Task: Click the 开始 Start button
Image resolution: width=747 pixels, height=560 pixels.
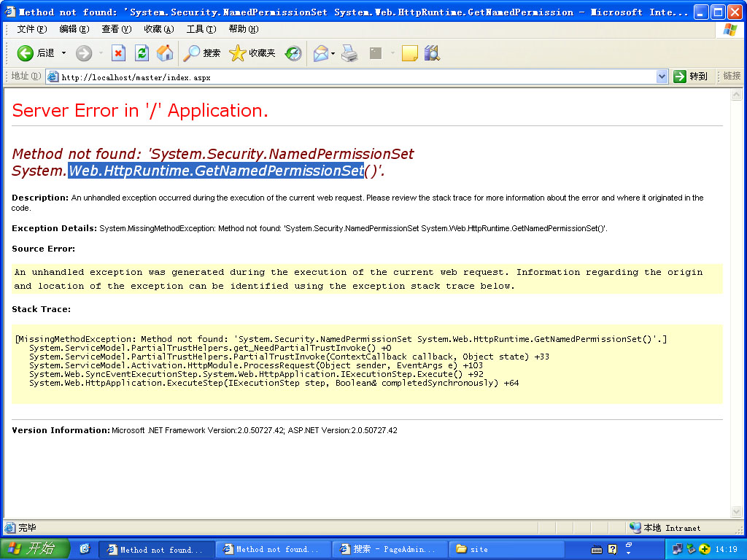Action: click(x=34, y=549)
